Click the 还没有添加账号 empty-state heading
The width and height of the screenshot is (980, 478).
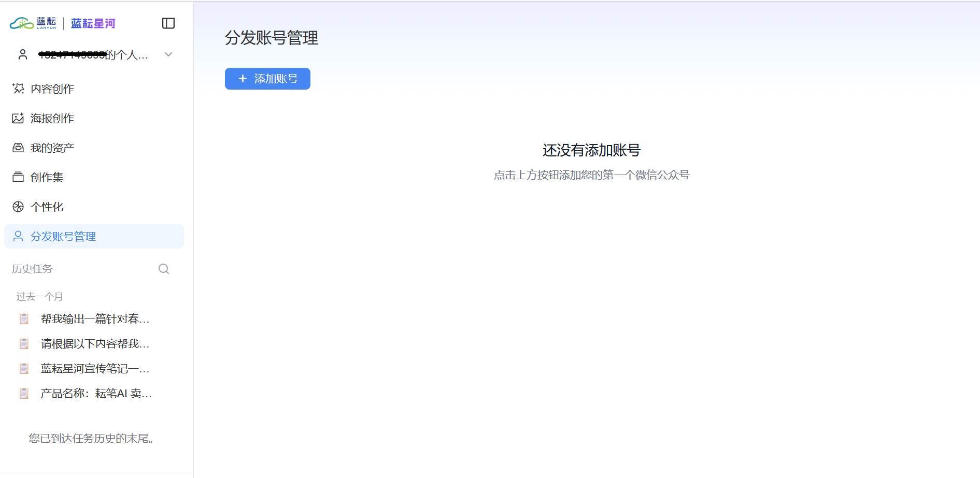click(x=591, y=150)
